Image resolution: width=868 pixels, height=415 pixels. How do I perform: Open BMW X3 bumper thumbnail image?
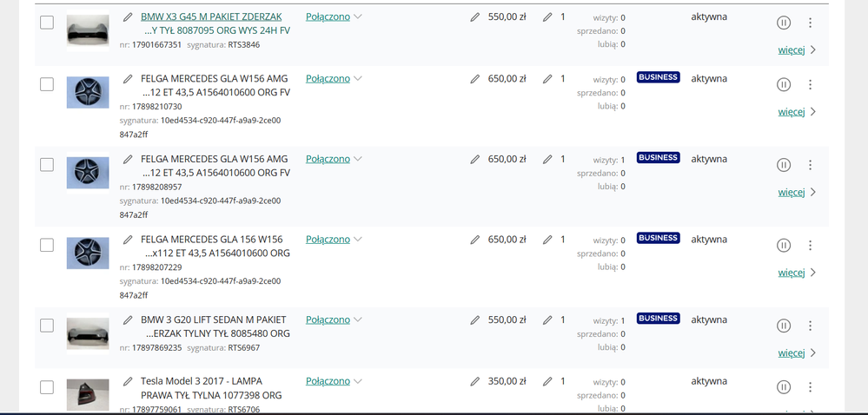88,32
